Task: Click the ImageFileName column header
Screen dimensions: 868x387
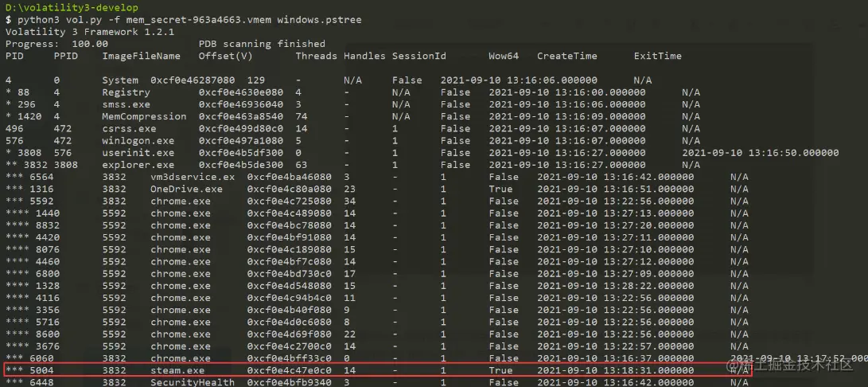Action: (x=141, y=56)
